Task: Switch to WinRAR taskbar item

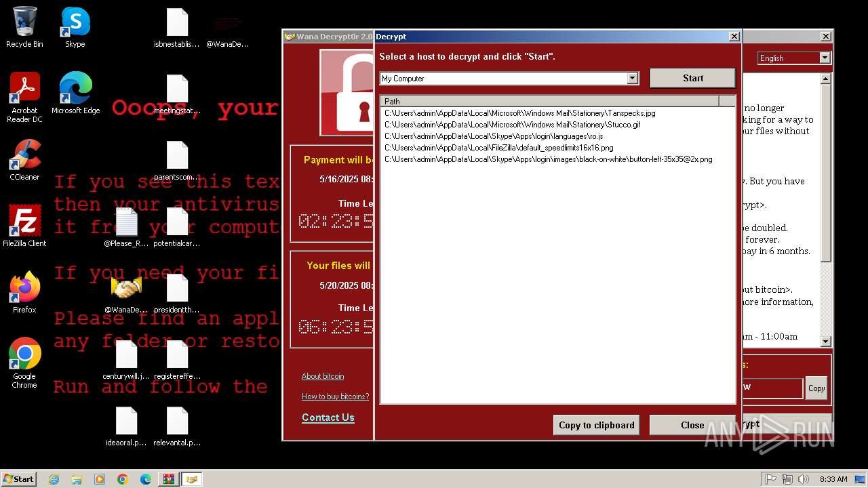Action: [x=168, y=479]
